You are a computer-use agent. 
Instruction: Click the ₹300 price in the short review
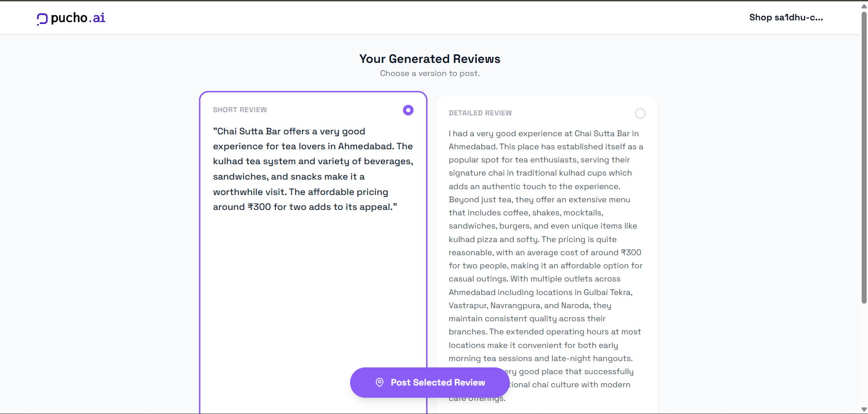[x=259, y=207]
